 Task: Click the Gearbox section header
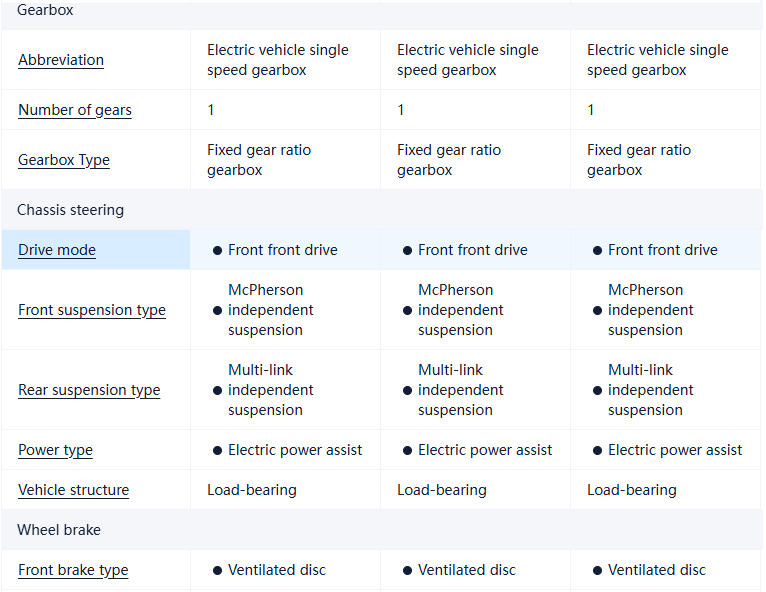pos(45,10)
